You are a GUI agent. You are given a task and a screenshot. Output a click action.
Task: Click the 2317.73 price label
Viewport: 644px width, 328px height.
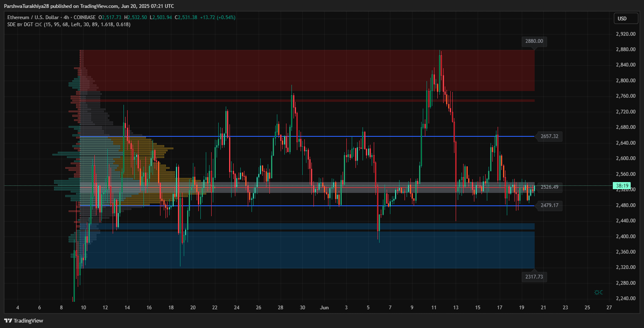(x=534, y=277)
